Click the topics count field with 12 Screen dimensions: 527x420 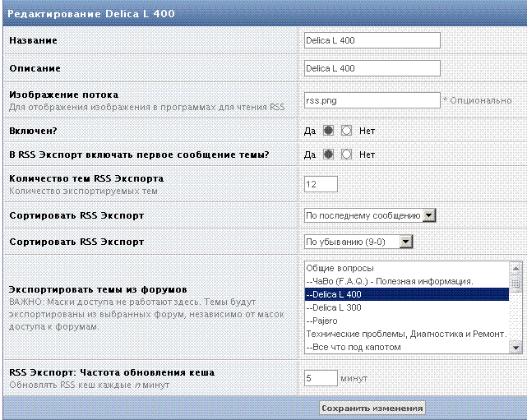tap(321, 184)
